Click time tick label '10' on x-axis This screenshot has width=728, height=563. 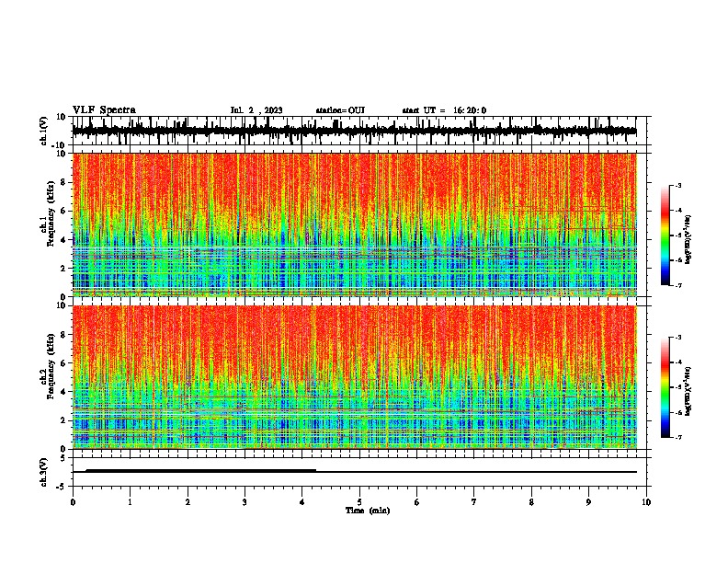click(x=646, y=502)
